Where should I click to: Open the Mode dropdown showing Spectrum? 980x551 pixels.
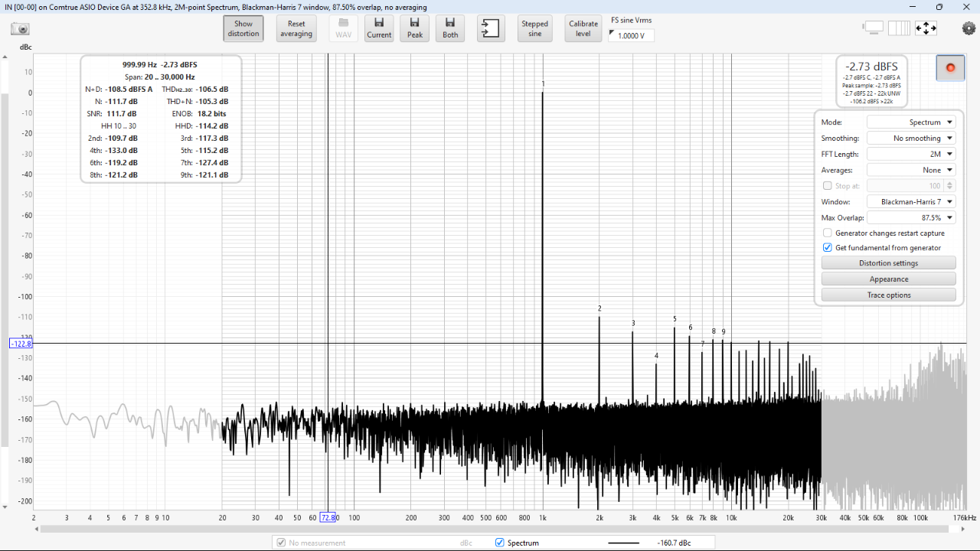(x=911, y=122)
